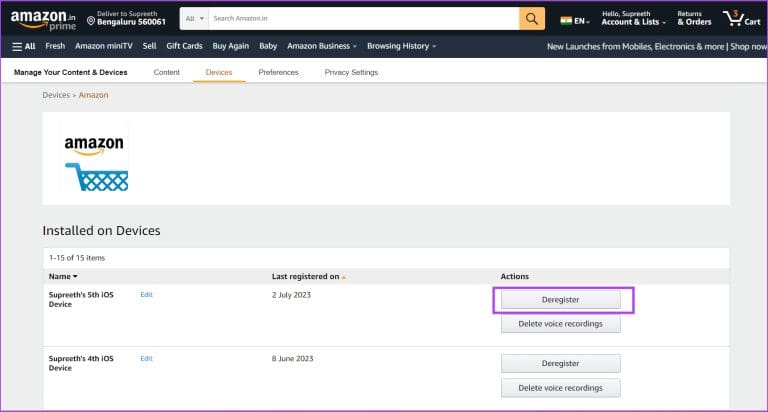
Task: Select the Devices tab
Action: click(218, 72)
